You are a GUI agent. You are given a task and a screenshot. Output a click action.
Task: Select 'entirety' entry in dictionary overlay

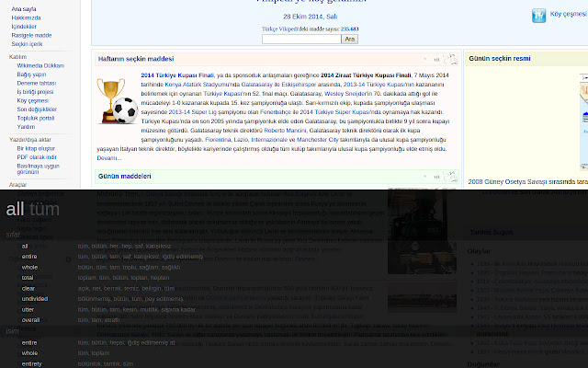tap(31, 364)
